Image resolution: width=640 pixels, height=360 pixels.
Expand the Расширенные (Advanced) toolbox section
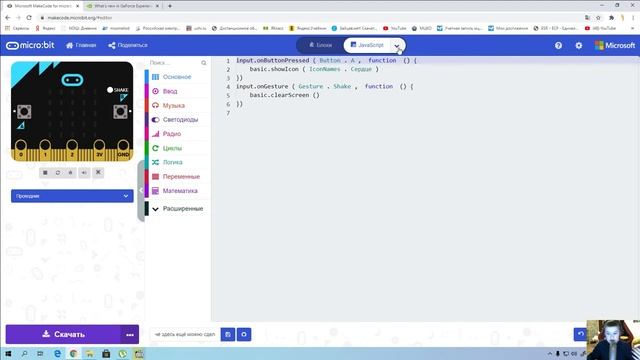tap(177, 209)
